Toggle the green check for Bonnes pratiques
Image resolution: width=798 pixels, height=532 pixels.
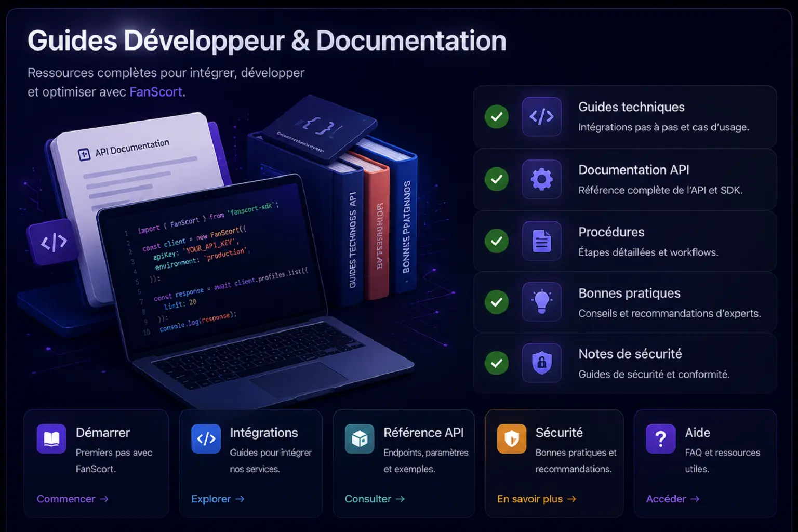pyautogui.click(x=497, y=302)
